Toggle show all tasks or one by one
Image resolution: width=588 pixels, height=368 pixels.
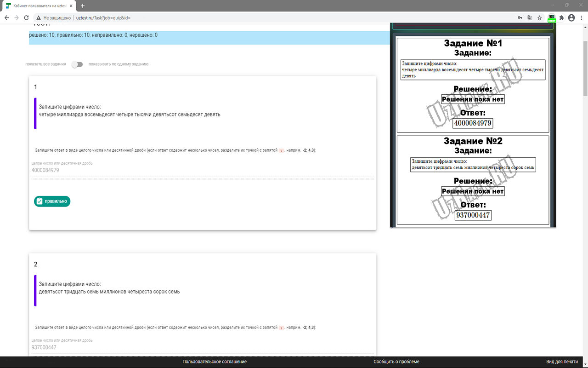pyautogui.click(x=77, y=64)
